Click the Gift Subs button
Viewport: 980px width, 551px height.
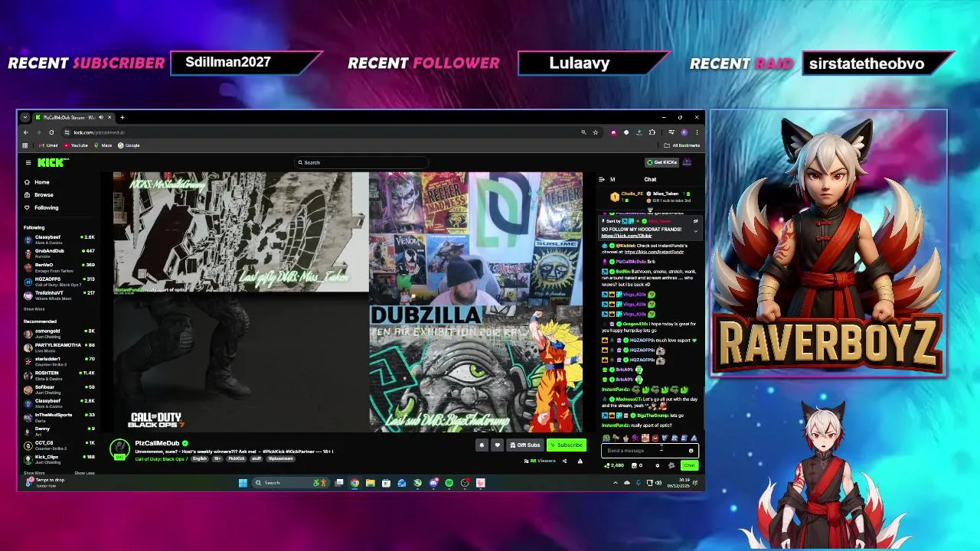coord(525,445)
